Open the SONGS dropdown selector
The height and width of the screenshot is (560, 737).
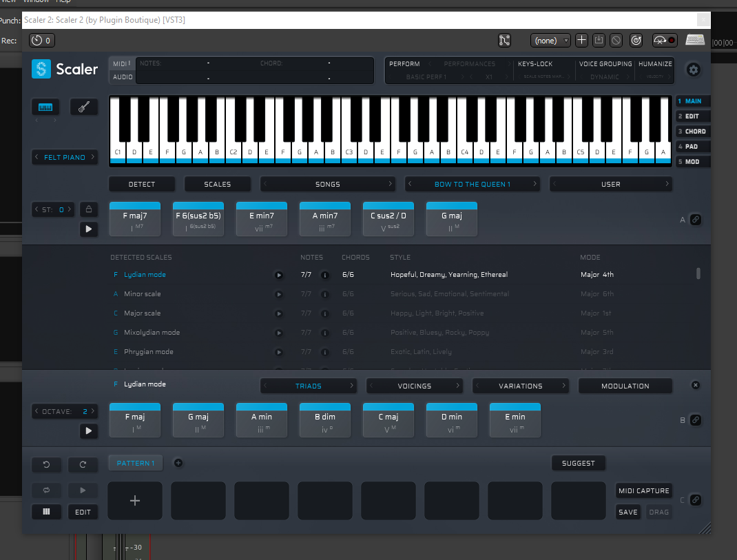pos(327,184)
